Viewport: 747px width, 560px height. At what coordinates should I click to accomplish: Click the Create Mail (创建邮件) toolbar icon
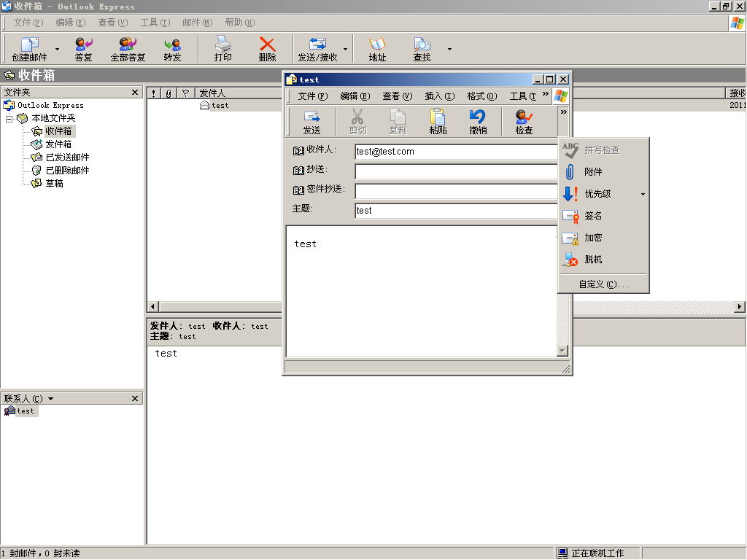click(29, 49)
